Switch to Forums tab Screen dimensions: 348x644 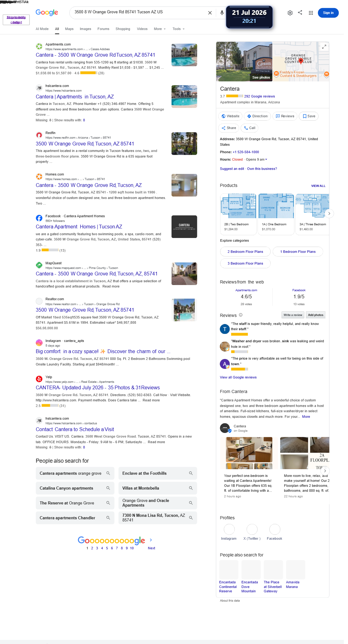click(103, 29)
